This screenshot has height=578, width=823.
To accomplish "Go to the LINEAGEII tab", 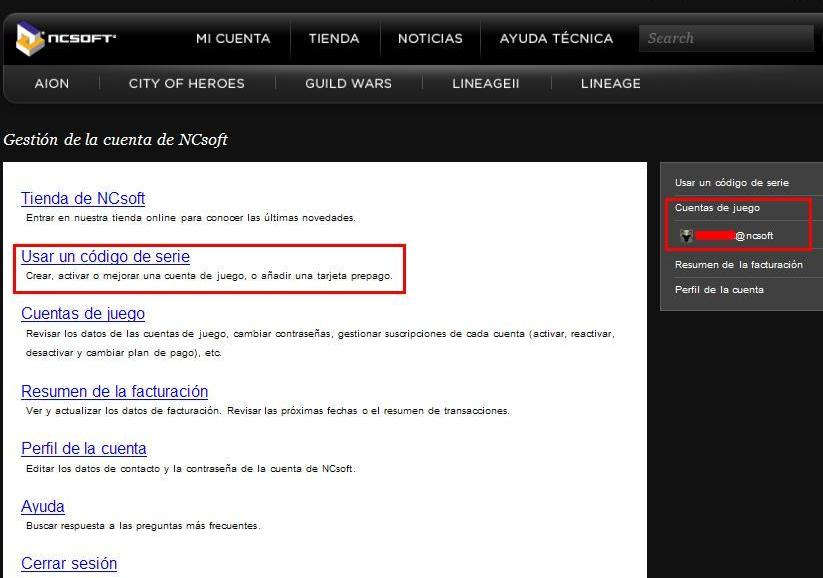I will click(x=486, y=83).
